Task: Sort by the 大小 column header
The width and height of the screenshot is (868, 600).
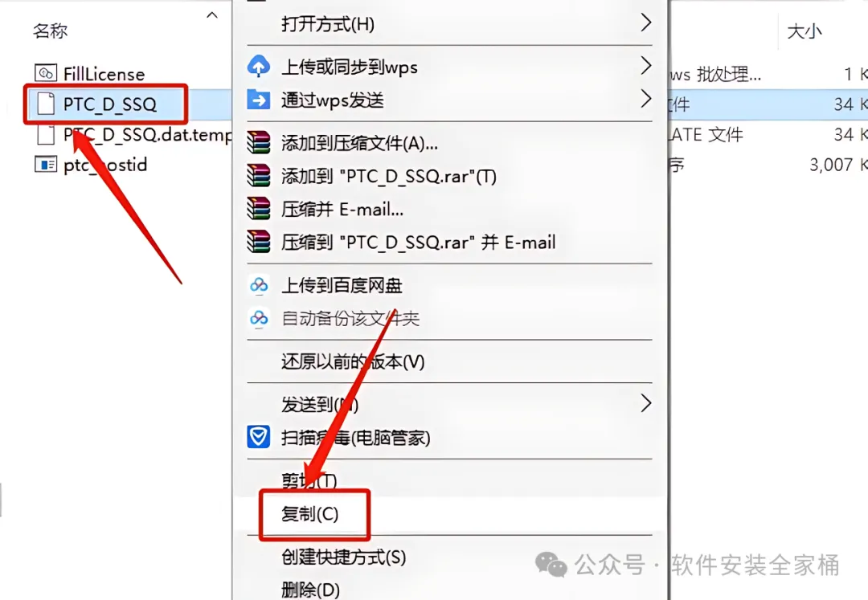Action: pyautogui.click(x=804, y=31)
